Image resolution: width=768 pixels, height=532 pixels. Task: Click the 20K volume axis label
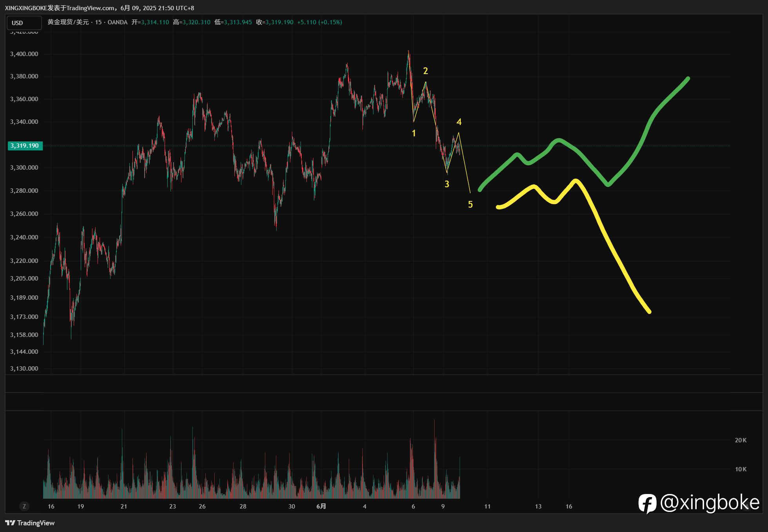741,440
